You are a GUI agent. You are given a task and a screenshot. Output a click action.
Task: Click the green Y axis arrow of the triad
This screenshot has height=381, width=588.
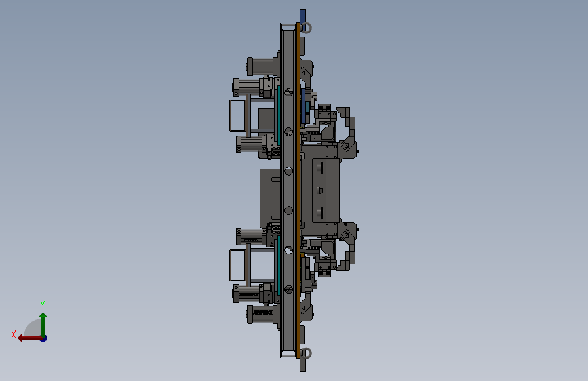pyautogui.click(x=43, y=324)
